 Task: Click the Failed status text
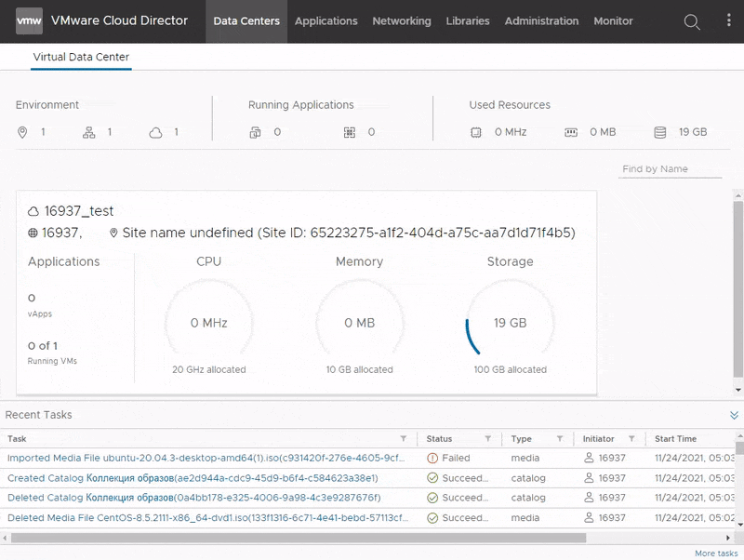(x=456, y=458)
